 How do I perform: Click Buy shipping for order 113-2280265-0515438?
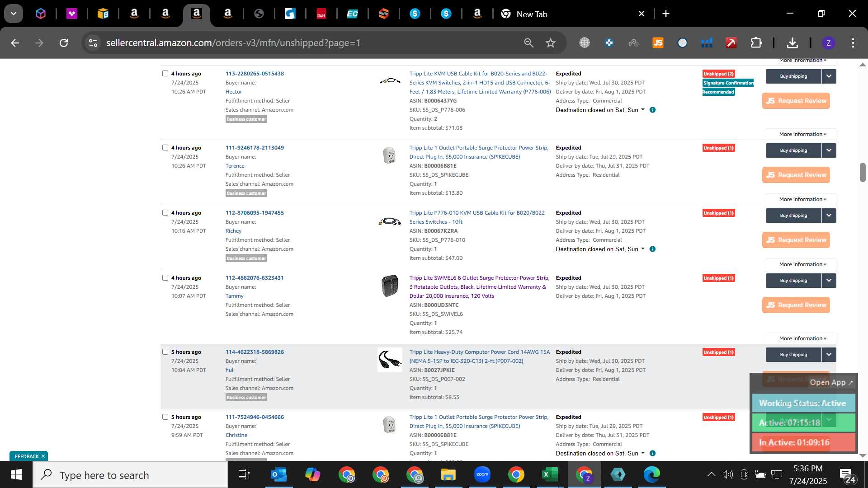pyautogui.click(x=793, y=76)
